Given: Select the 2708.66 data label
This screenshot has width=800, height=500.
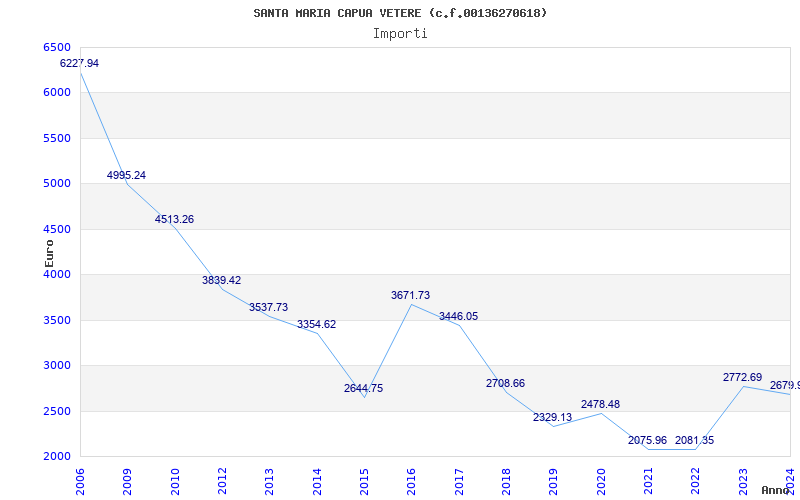Looking at the screenshot, I should click(x=505, y=383).
